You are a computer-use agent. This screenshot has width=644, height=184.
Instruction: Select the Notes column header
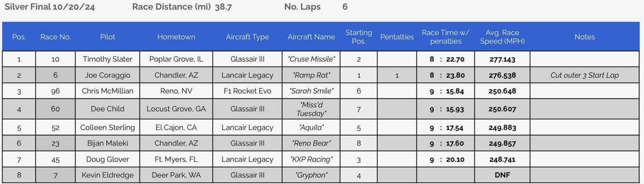584,37
